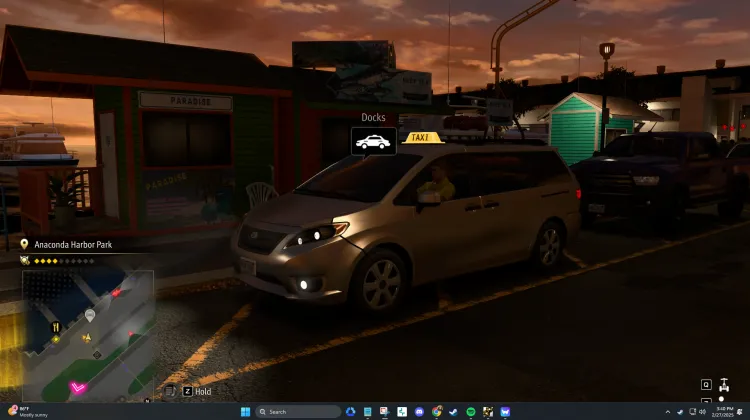Open the Snipping Tool on the taskbar
The height and width of the screenshot is (420, 750).
[385, 412]
